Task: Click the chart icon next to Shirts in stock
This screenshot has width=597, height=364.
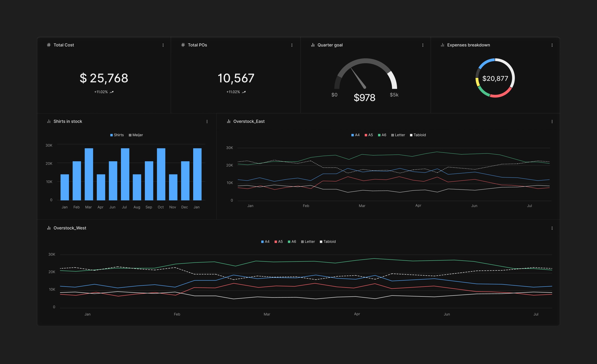Action: [49, 121]
